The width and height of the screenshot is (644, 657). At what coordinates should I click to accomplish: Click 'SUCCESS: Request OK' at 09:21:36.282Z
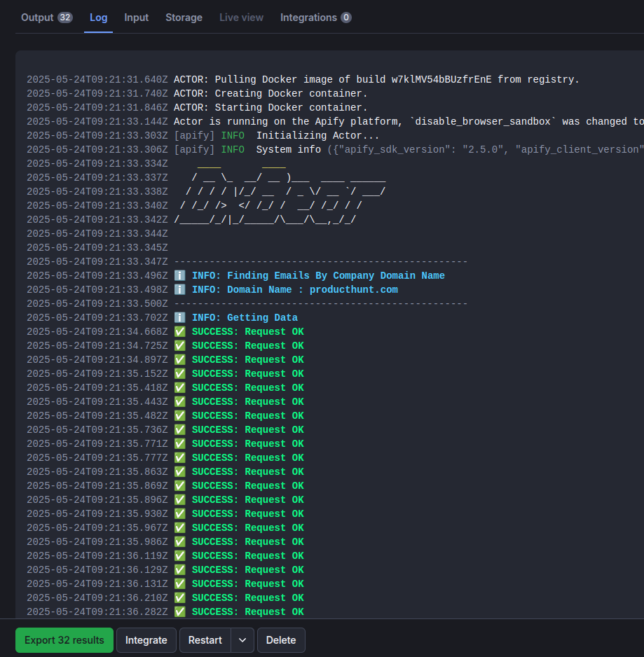click(x=248, y=611)
